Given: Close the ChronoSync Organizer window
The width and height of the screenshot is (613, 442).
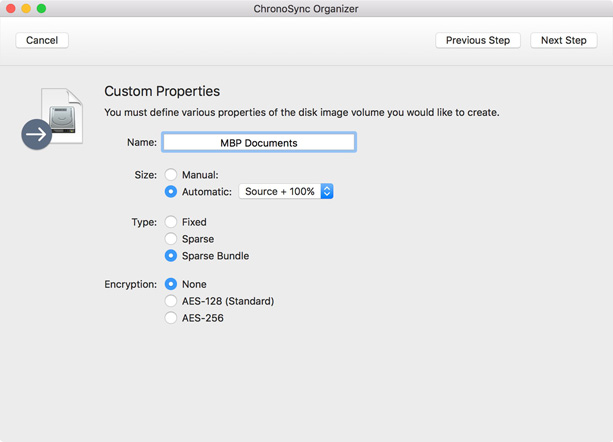Looking at the screenshot, I should tap(11, 9).
